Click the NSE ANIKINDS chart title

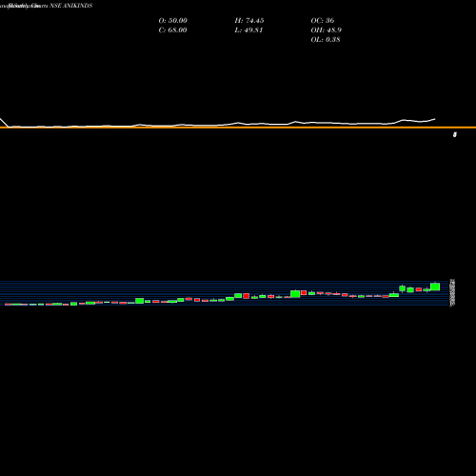tap(70, 6)
